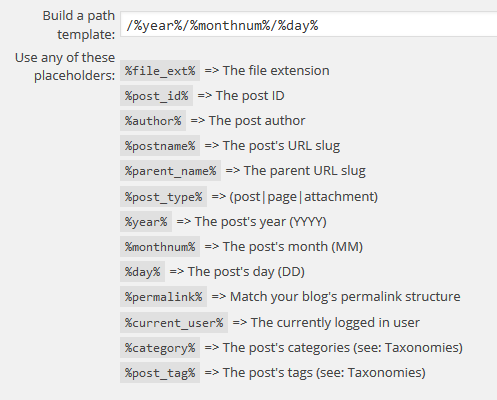Insert the %permalink% placeholder

point(164,297)
